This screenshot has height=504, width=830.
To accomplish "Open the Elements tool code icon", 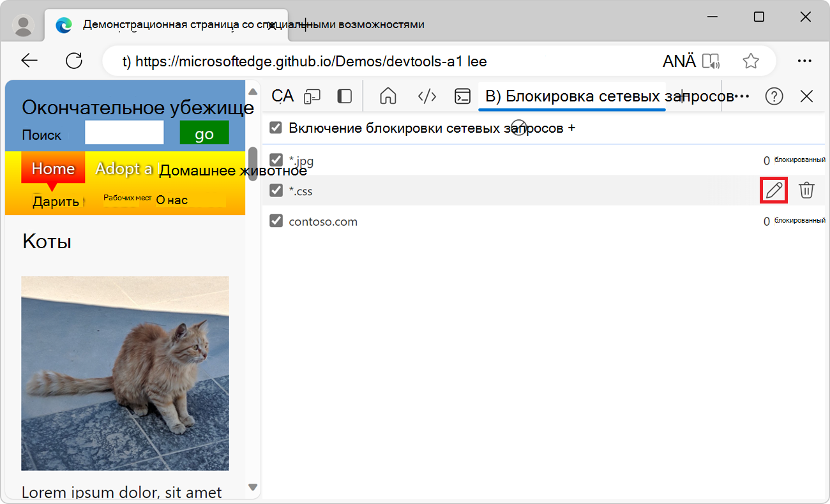I will point(426,96).
